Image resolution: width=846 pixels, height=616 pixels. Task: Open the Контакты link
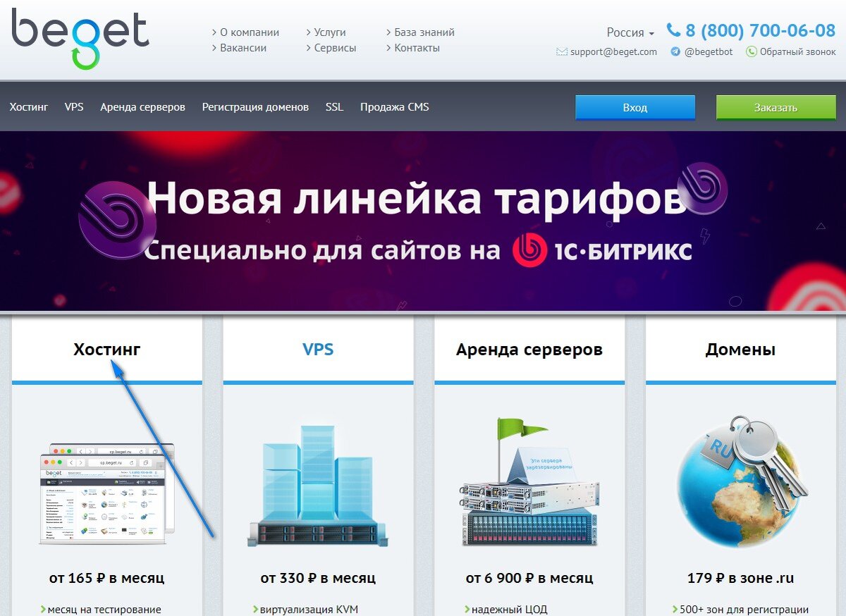[x=417, y=48]
